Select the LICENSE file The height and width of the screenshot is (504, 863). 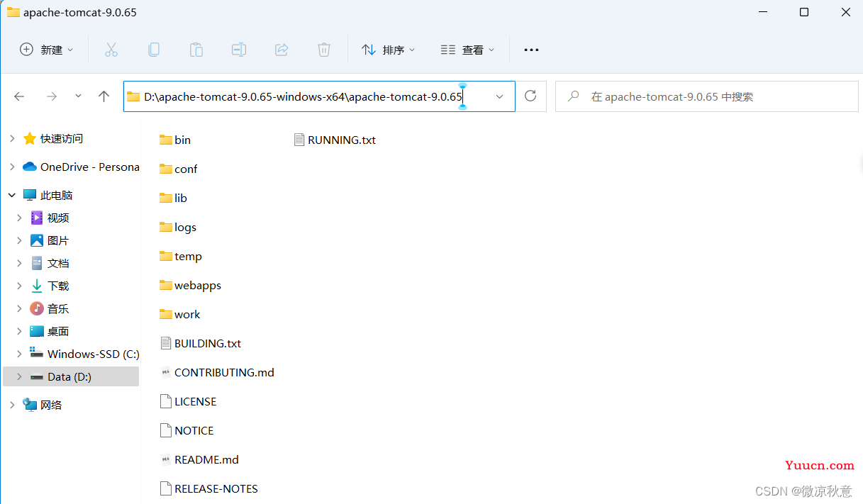click(188, 401)
